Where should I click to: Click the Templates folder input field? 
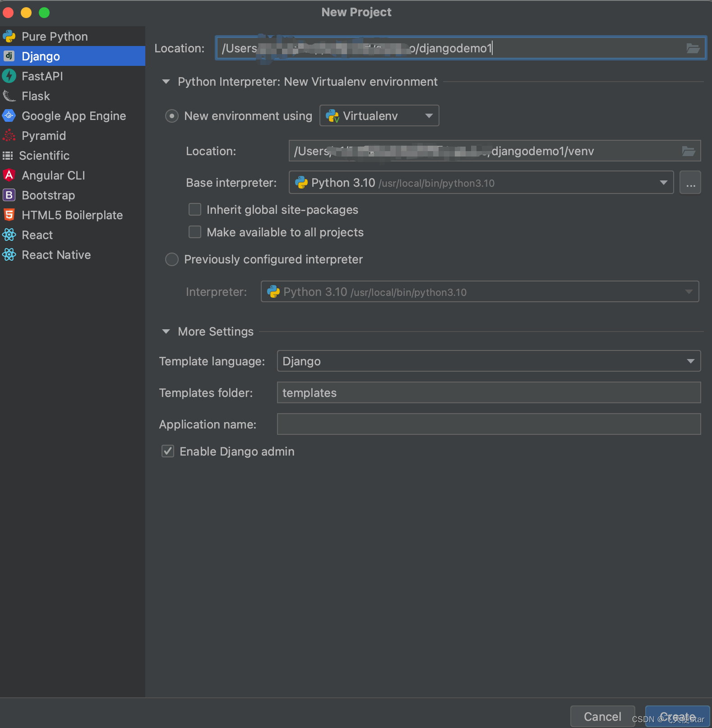tap(489, 393)
